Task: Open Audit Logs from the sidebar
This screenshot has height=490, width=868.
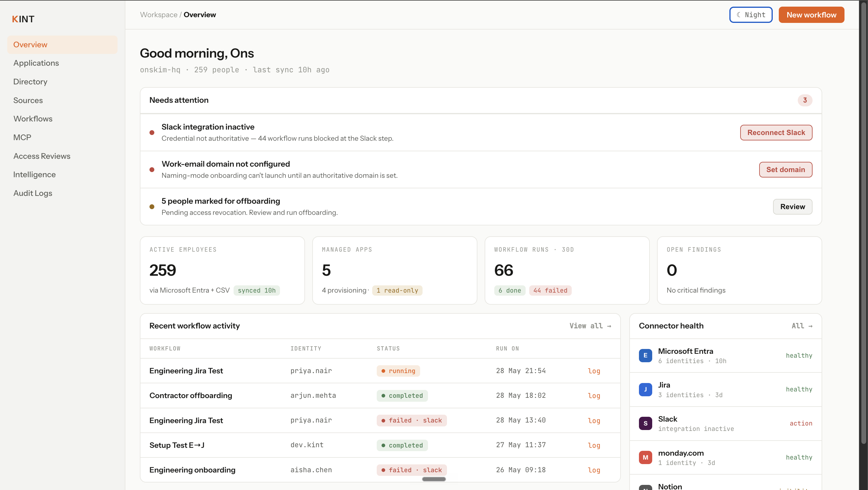Action: (33, 193)
